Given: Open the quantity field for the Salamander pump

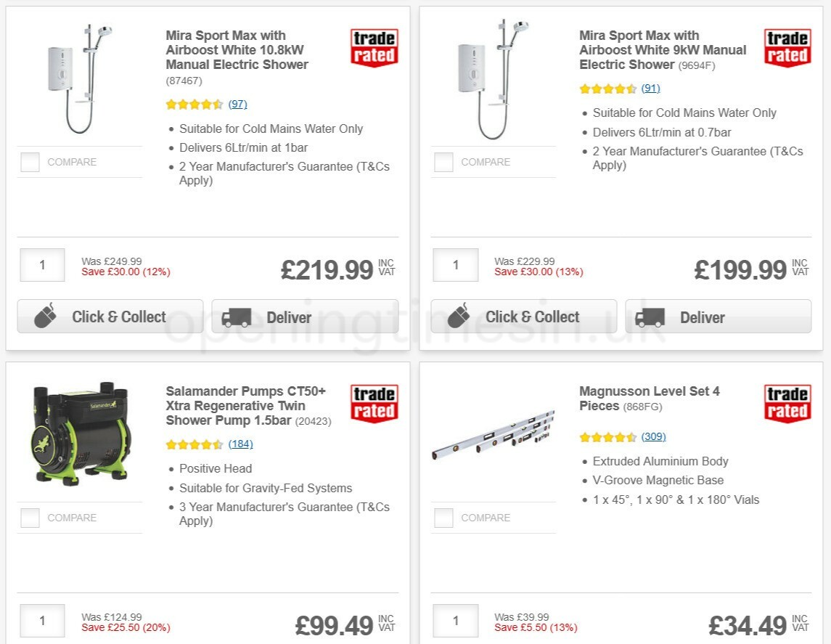Looking at the screenshot, I should click(41, 620).
